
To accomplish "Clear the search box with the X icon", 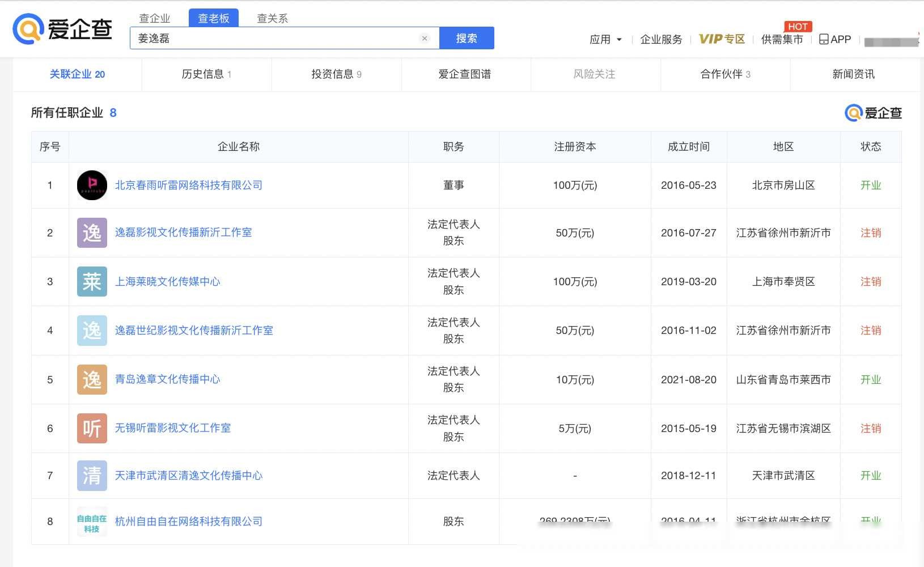I will point(425,39).
